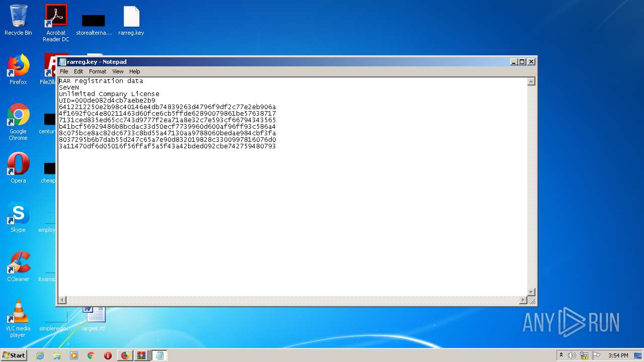Open VLC media player desktop shortcut

[18, 319]
